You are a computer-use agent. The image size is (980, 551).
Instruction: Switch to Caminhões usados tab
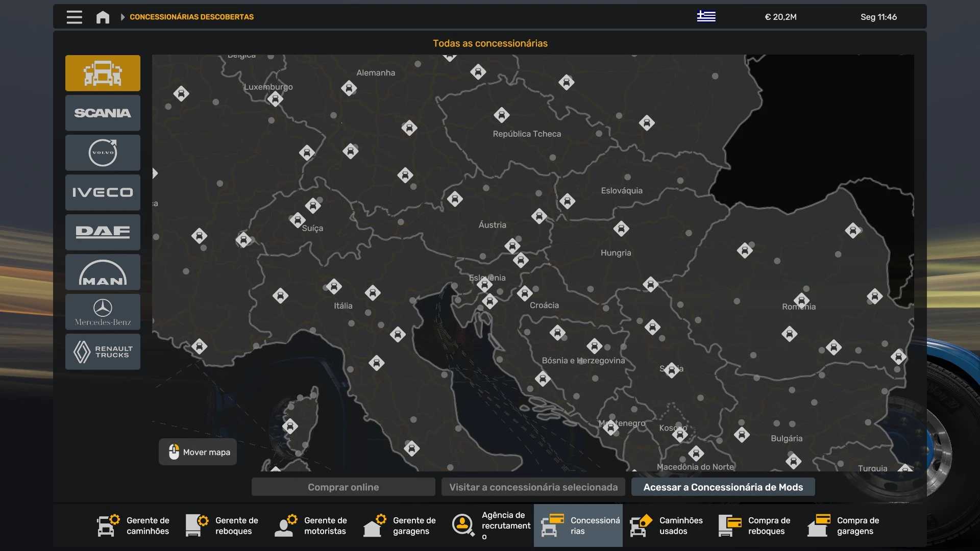(x=667, y=525)
